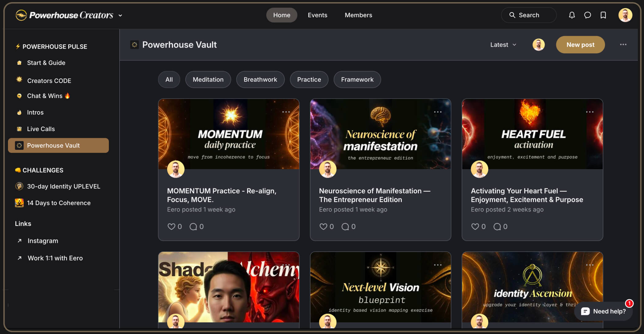
Task: Open saved bookmarks icon
Action: coord(603,15)
